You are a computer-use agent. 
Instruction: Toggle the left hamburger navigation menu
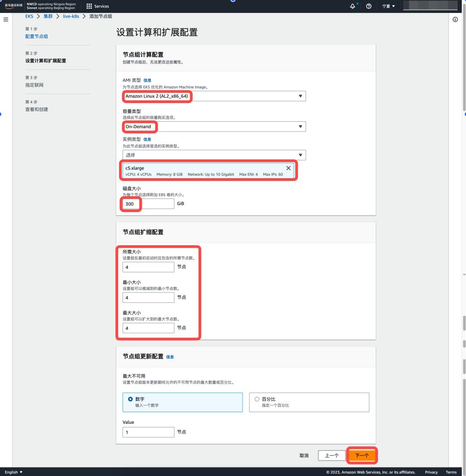pos(6,19)
